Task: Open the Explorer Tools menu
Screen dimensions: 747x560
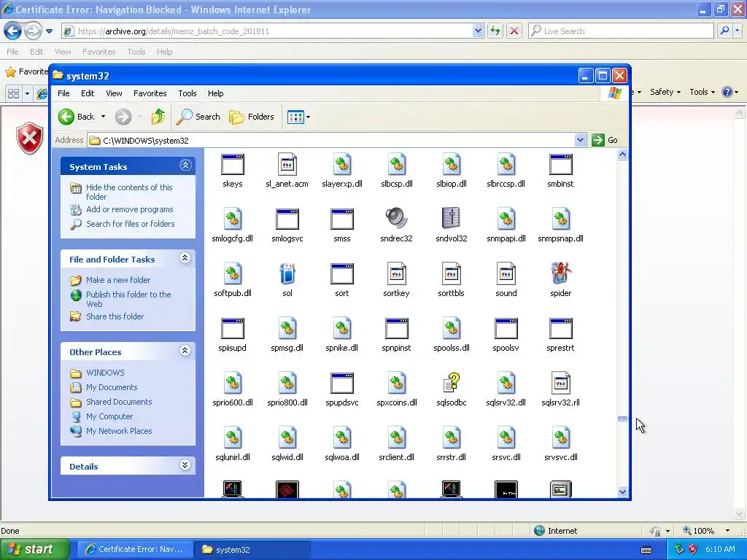Action: tap(187, 93)
